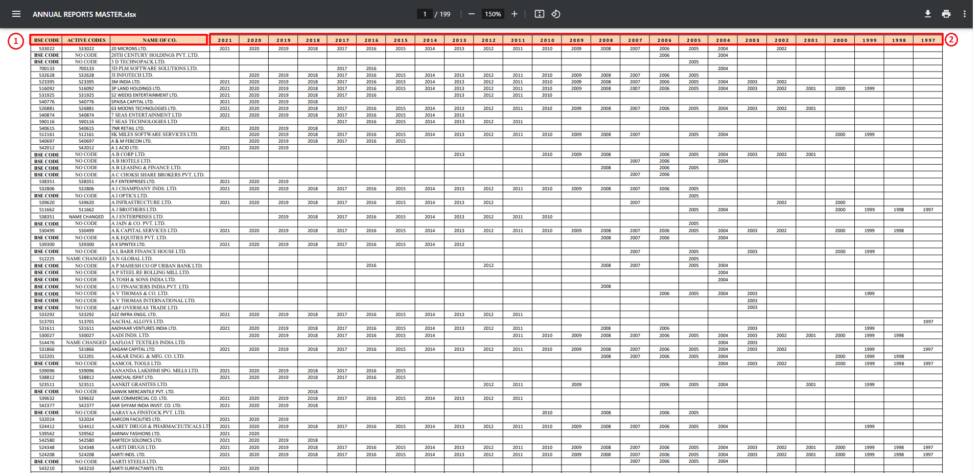This screenshot has width=980, height=473.
Task: Click the AARTI DRUGS LTD. company name
Action: [x=134, y=447]
